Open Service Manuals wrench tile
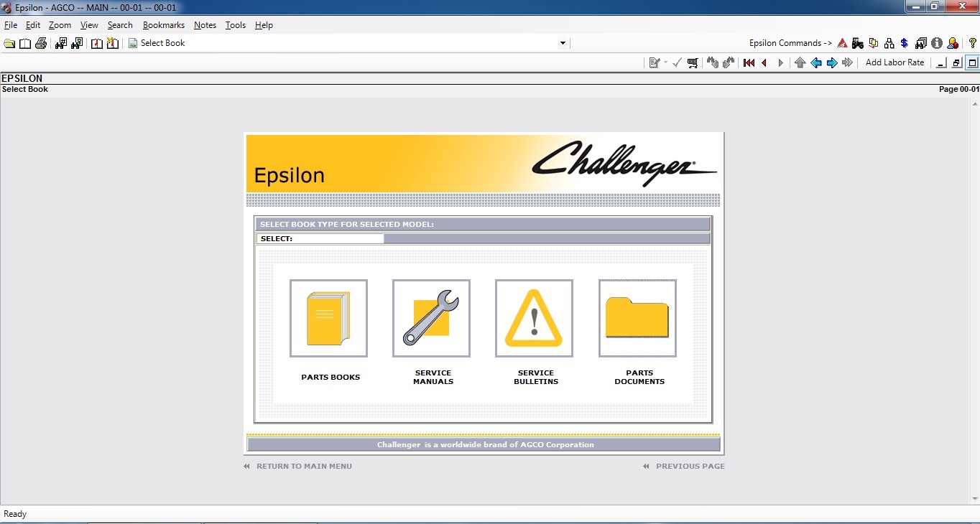The width and height of the screenshot is (980, 524). click(431, 318)
